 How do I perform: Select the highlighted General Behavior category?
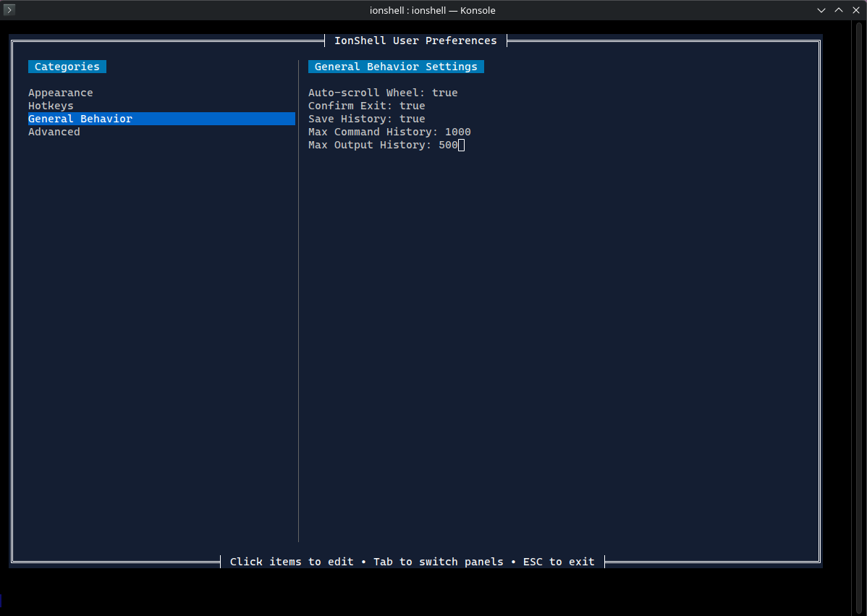[80, 119]
